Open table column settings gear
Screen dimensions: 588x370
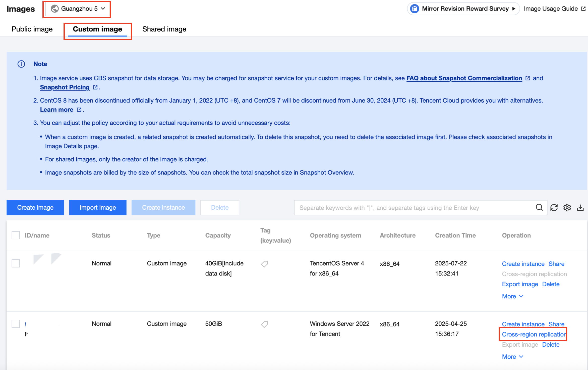[567, 208]
